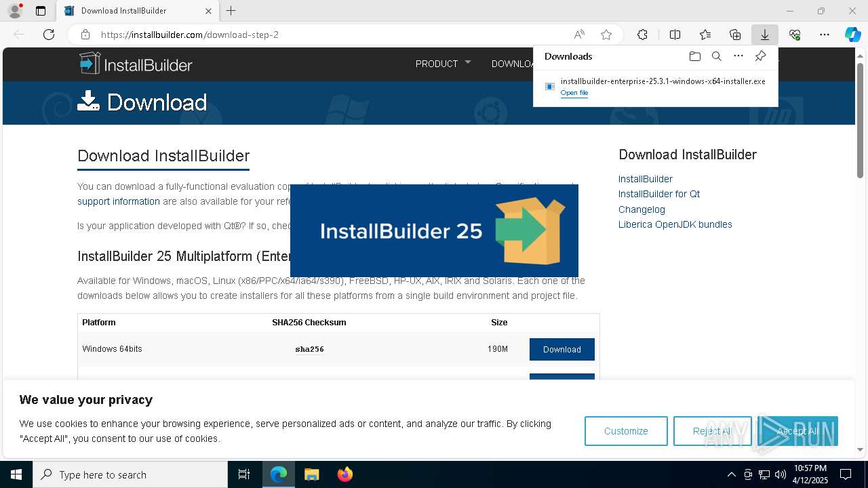Open Read aloud icon in address bar
The height and width of the screenshot is (488, 868).
(x=579, y=35)
